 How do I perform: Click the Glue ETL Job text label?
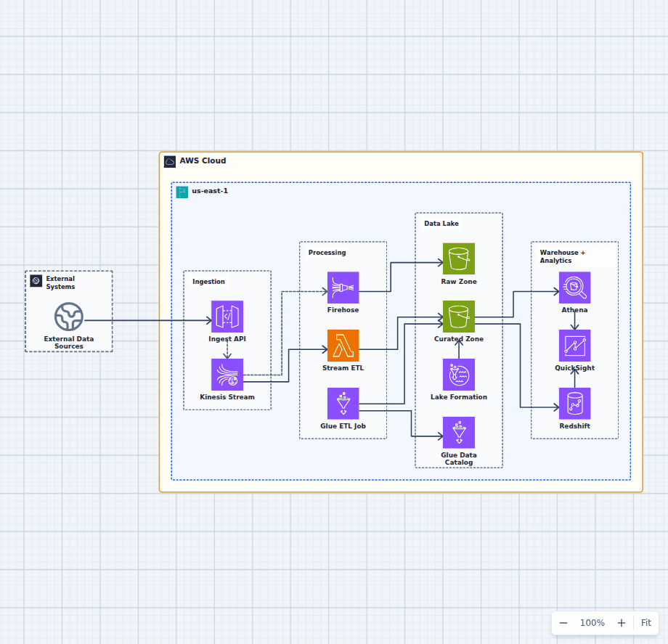(x=343, y=426)
